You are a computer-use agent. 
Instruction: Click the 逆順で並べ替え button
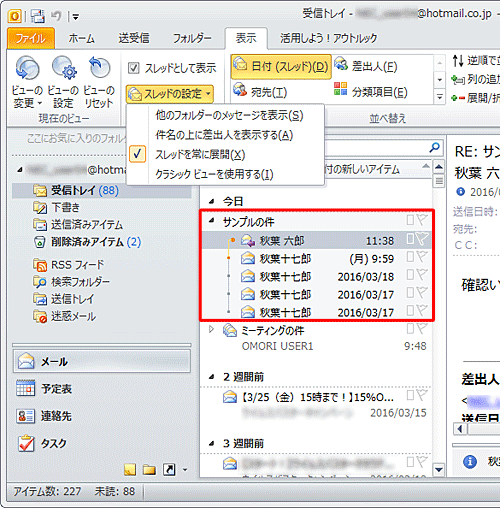point(476,61)
